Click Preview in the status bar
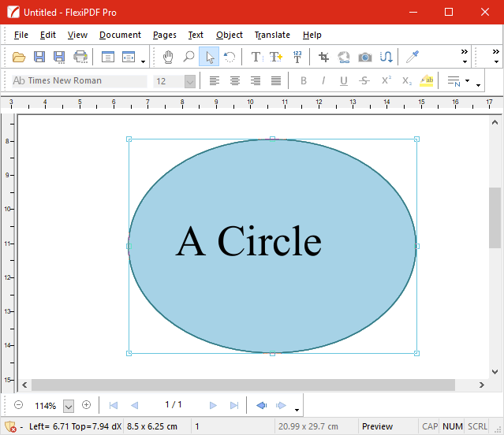The width and height of the screenshot is (504, 435). [x=377, y=426]
